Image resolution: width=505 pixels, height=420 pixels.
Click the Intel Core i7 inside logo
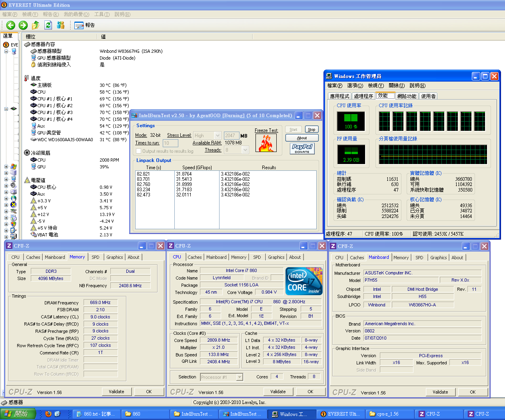304,281
